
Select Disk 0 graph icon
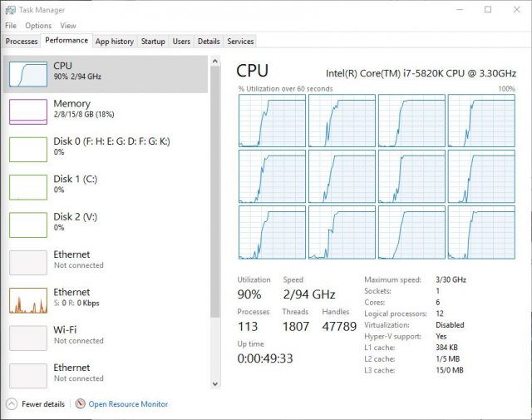coord(27,149)
